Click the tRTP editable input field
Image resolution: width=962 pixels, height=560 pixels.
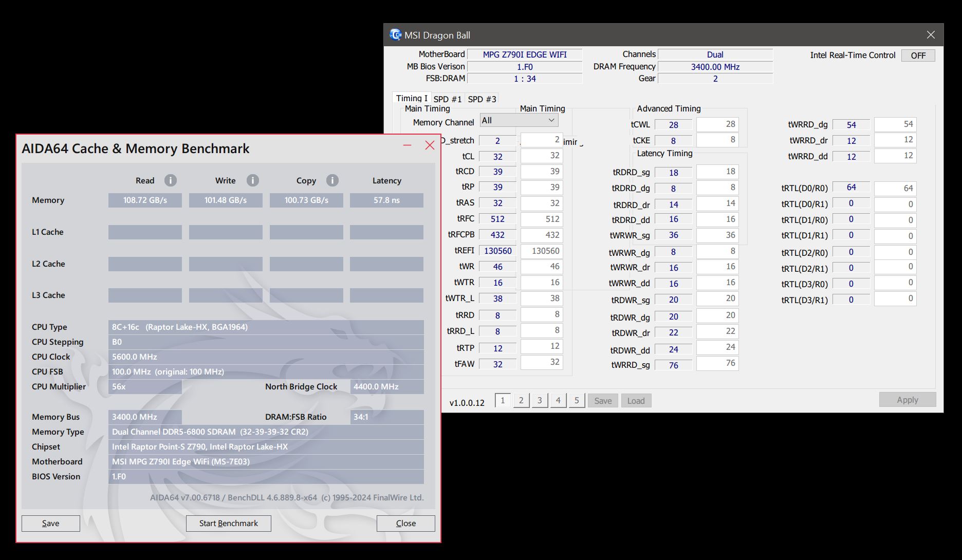[542, 346]
